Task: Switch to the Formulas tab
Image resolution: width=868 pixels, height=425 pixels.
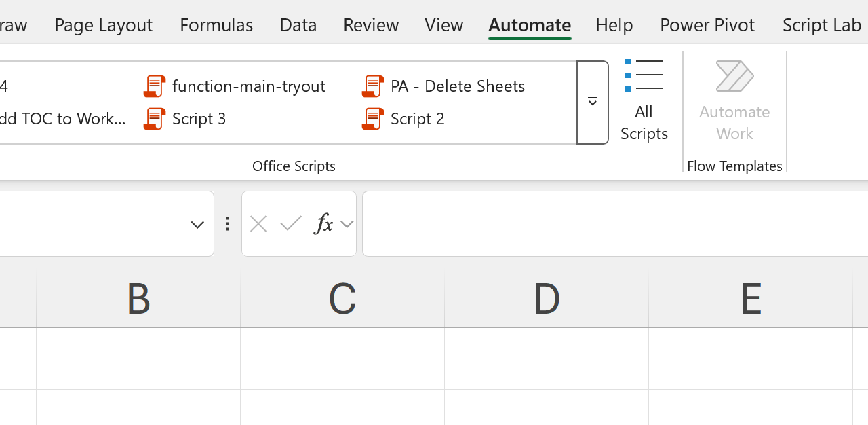Action: click(x=216, y=25)
